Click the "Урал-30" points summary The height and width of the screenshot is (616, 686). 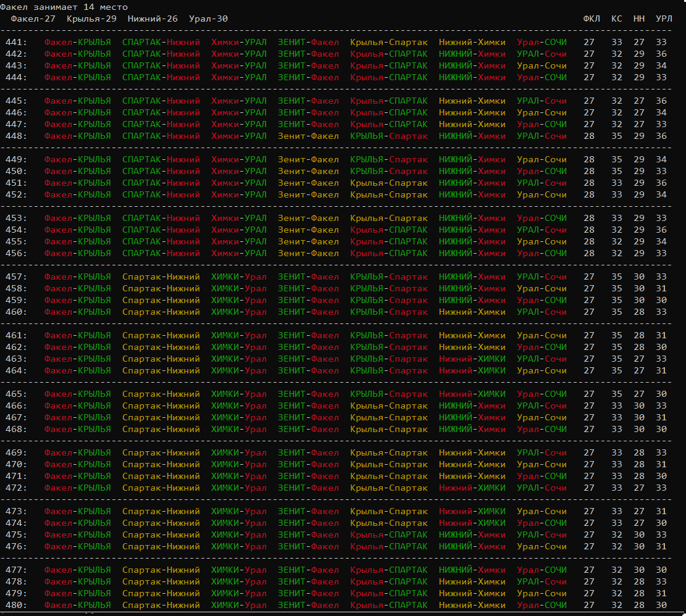[x=208, y=19]
